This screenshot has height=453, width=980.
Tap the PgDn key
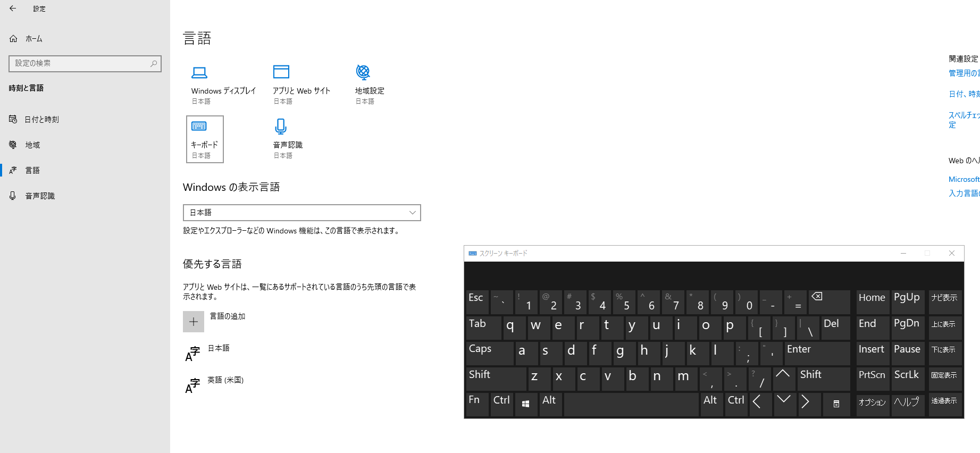pyautogui.click(x=908, y=328)
